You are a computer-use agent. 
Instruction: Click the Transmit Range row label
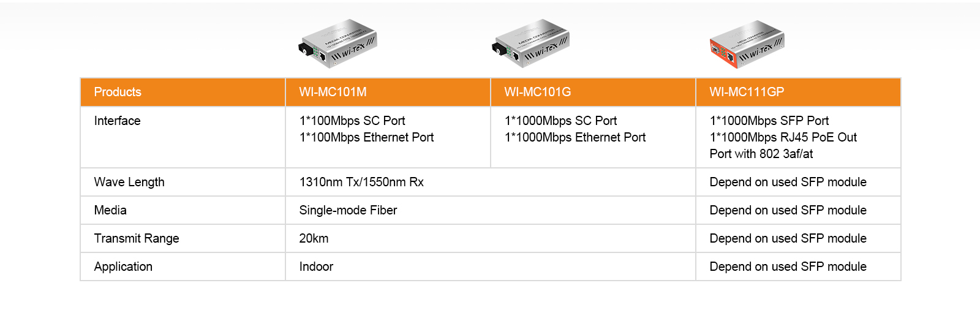pyautogui.click(x=137, y=238)
